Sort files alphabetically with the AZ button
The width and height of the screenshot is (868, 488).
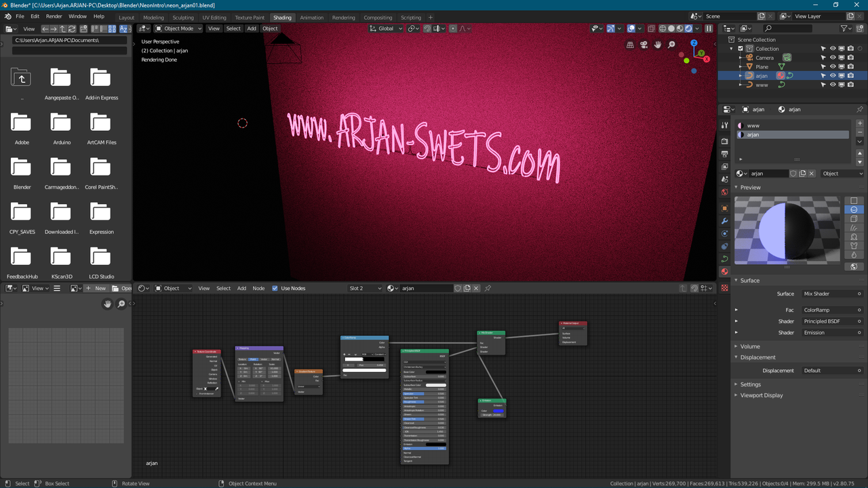point(124,29)
